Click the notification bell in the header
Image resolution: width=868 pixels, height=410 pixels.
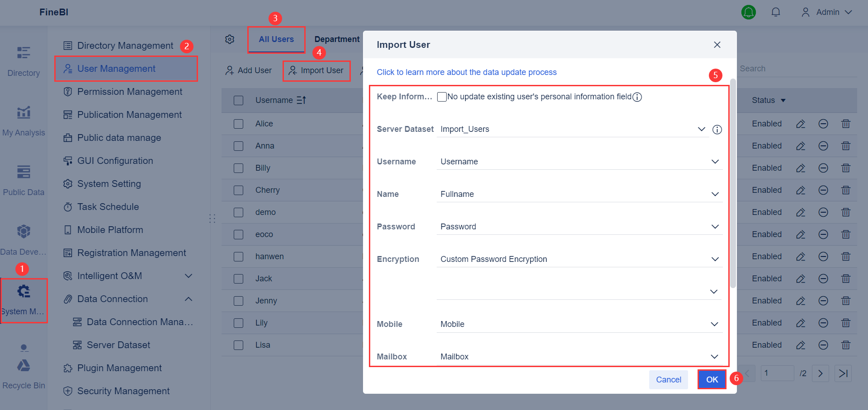776,12
